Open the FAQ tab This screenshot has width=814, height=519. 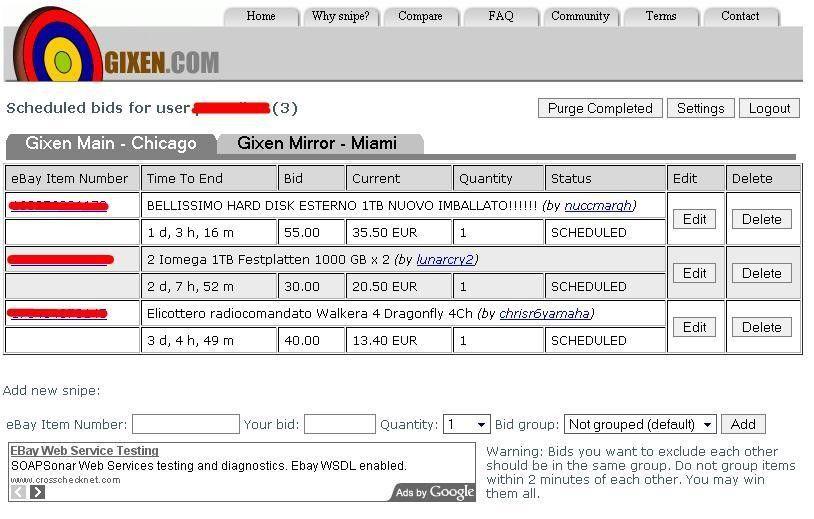coord(501,16)
